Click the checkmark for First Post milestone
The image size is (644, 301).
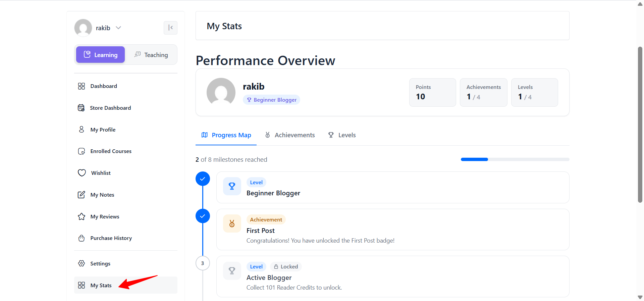coord(203,216)
